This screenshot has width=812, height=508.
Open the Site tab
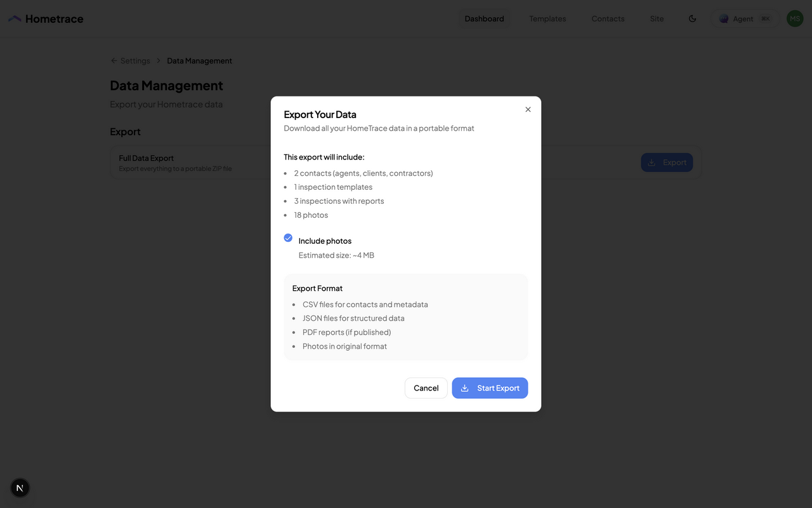click(x=657, y=18)
